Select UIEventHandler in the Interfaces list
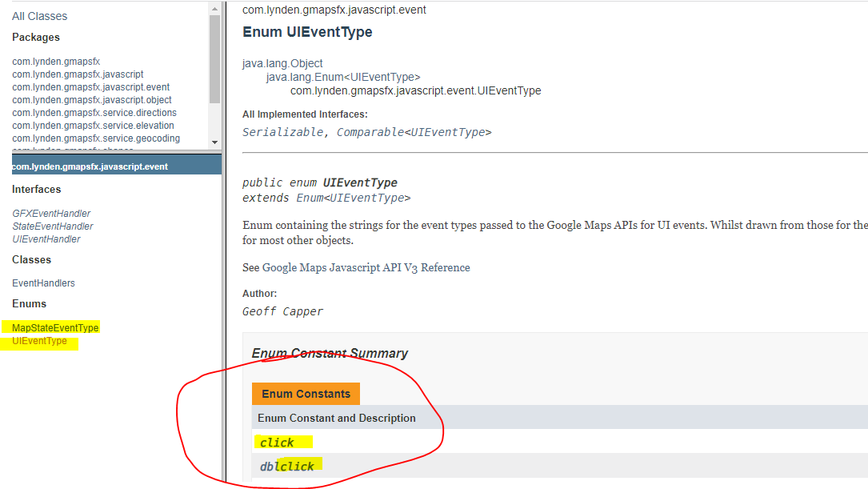Viewport: 868px width, 489px height. [x=46, y=239]
